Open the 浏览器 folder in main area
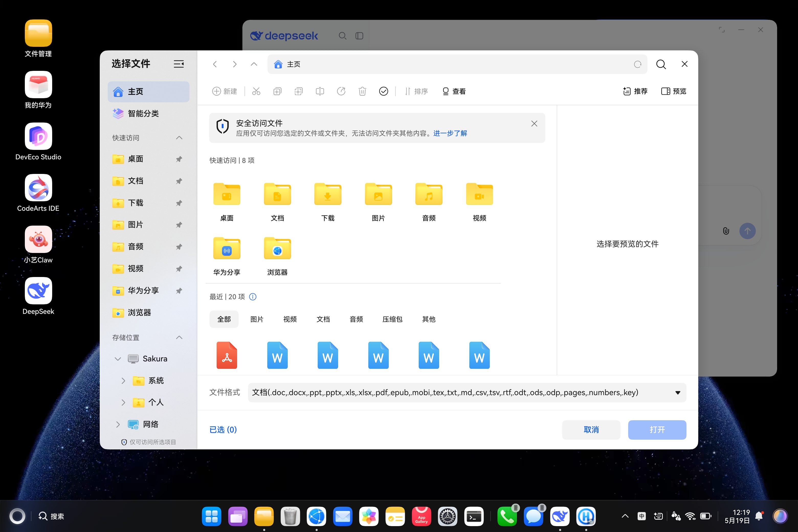The image size is (798, 532). tap(277, 256)
